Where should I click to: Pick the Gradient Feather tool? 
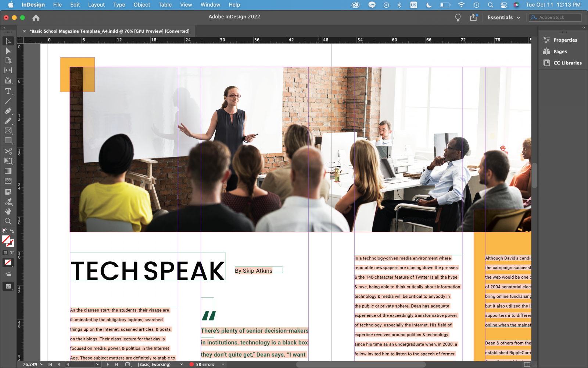click(8, 181)
